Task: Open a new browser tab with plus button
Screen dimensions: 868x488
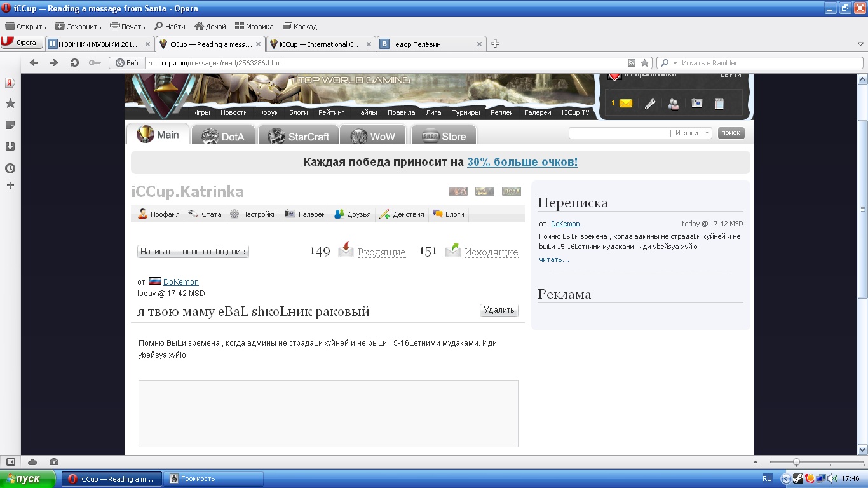Action: (495, 44)
